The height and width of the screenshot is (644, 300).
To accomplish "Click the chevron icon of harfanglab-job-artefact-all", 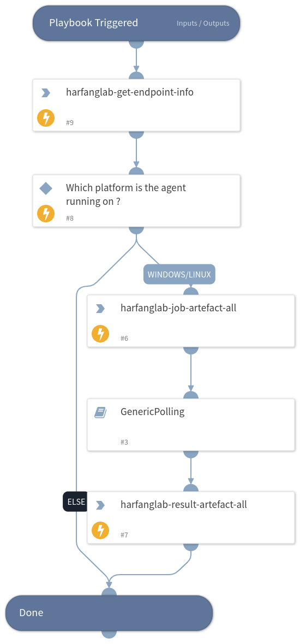I will (x=100, y=309).
